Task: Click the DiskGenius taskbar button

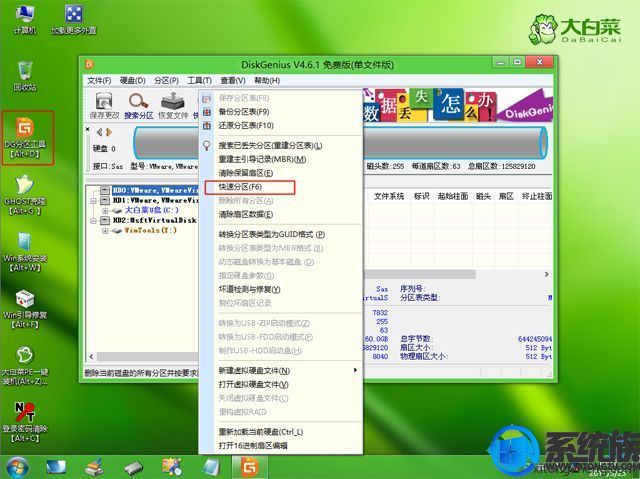Action: pyautogui.click(x=250, y=468)
